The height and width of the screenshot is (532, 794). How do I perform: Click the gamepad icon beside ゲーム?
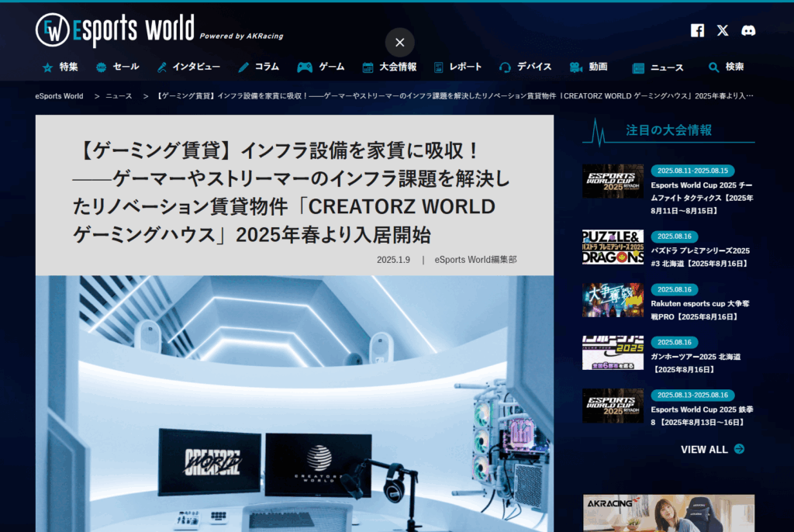coord(304,67)
